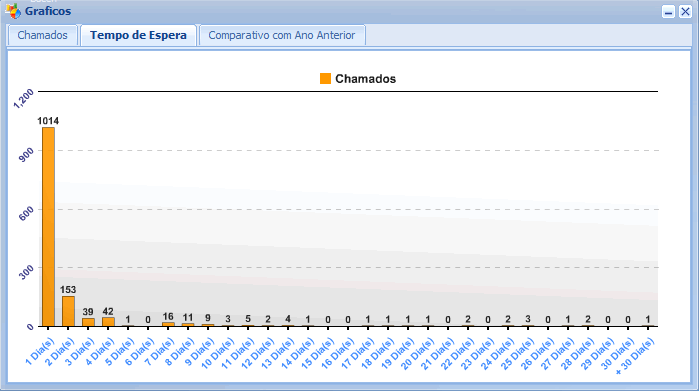Select the bar valued 42

coord(108,321)
